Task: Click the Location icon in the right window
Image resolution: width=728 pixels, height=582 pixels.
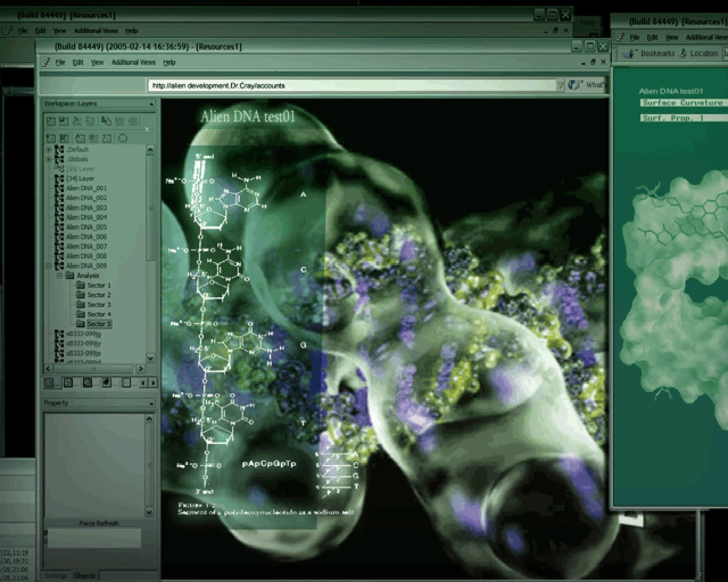Action: coord(683,53)
